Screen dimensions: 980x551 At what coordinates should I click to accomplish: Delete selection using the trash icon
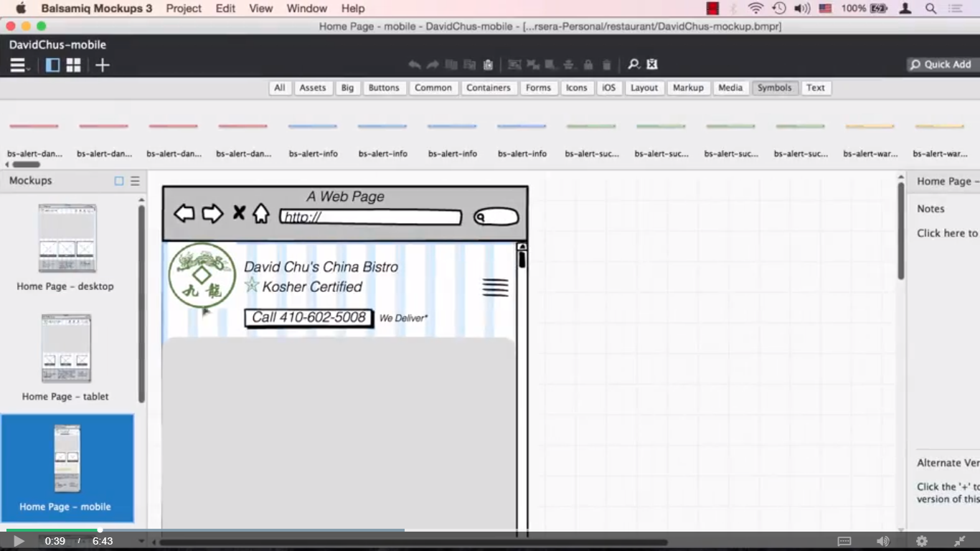click(x=606, y=65)
